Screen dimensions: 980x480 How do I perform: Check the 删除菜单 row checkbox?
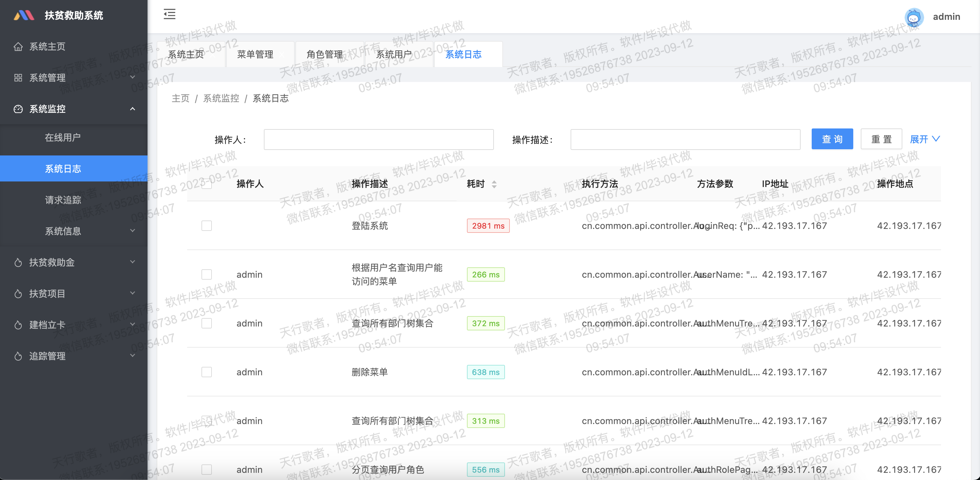207,372
